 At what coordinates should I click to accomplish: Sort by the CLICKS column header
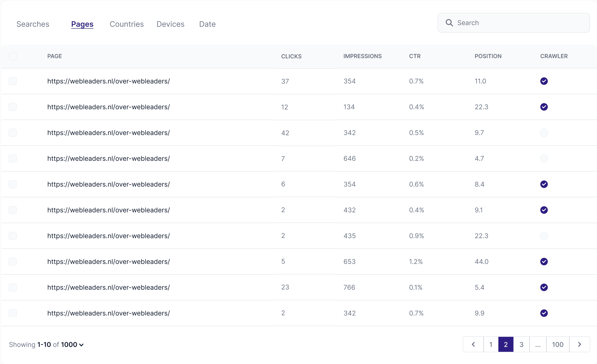(x=291, y=56)
